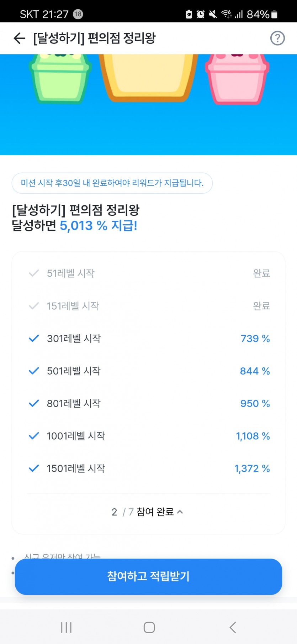Tap the checkmark beside 301레벨 시작

(34, 338)
